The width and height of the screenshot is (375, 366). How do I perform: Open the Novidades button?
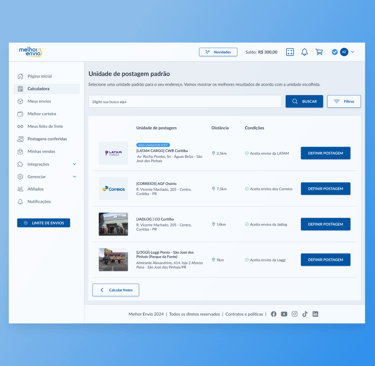pyautogui.click(x=218, y=52)
